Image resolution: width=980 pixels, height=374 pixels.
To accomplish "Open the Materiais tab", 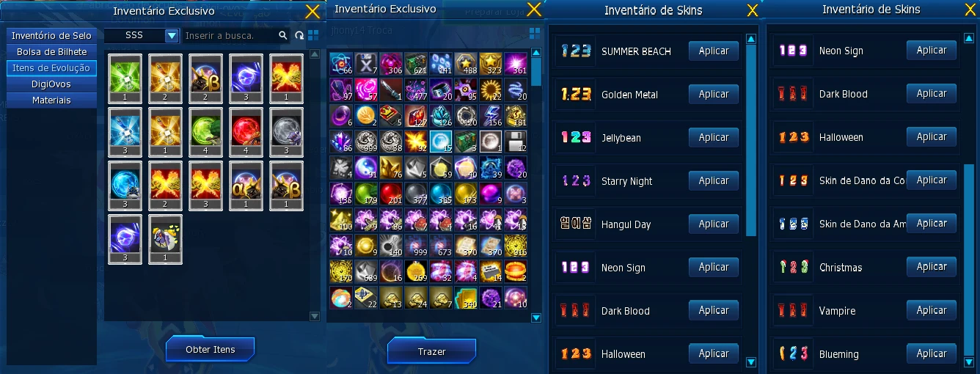I will click(52, 100).
